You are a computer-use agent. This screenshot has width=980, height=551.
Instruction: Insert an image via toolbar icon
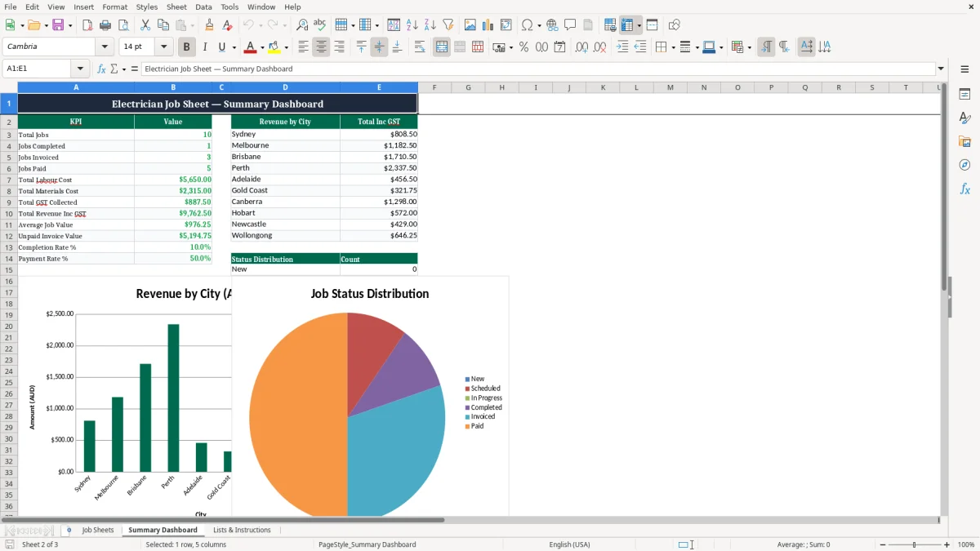[470, 25]
